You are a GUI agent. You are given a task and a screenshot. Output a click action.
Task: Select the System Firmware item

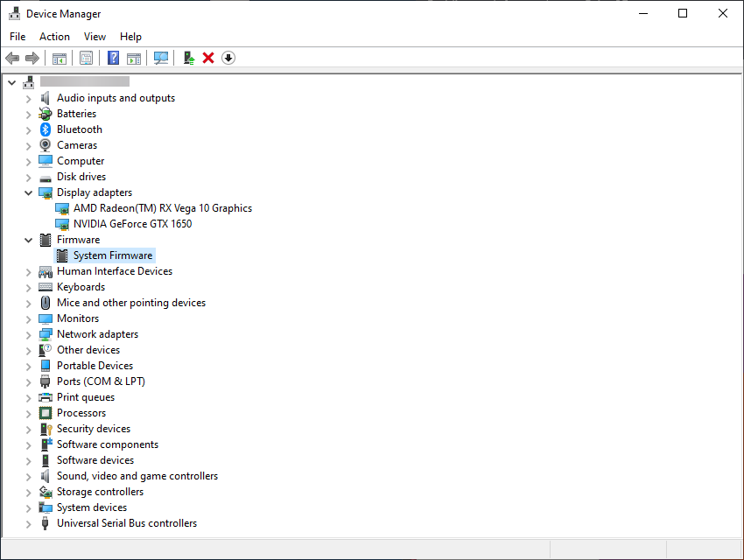[112, 255]
